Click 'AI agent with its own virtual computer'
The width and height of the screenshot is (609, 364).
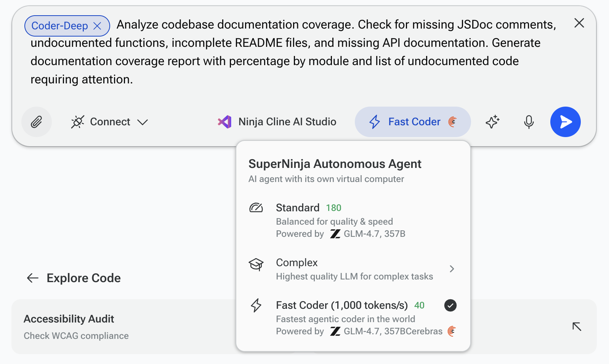tap(326, 179)
